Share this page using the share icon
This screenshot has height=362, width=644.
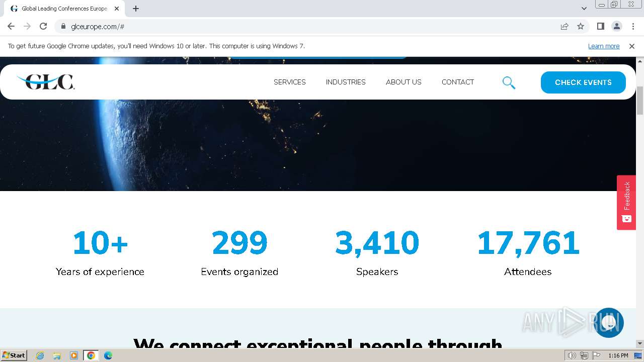565,26
